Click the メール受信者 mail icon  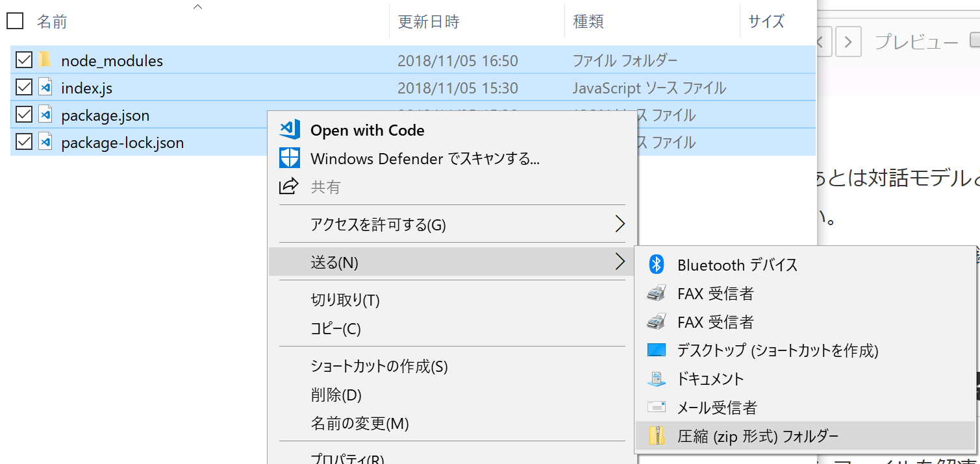656,408
